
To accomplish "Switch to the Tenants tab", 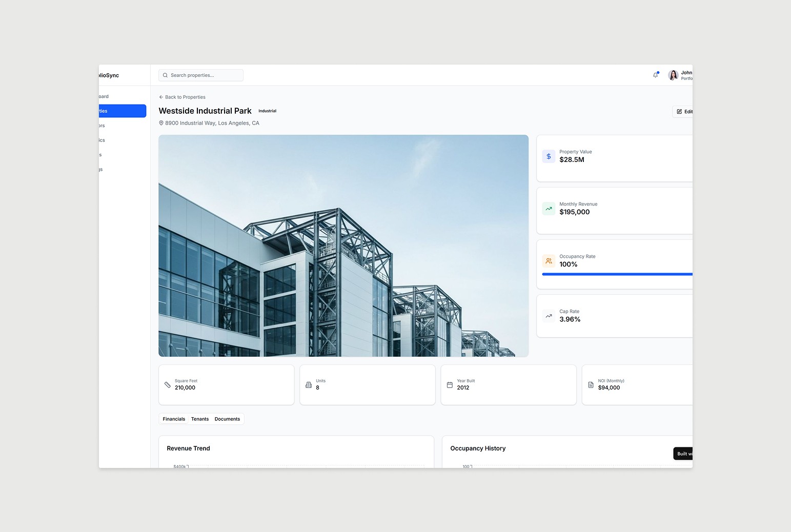I will pos(200,419).
